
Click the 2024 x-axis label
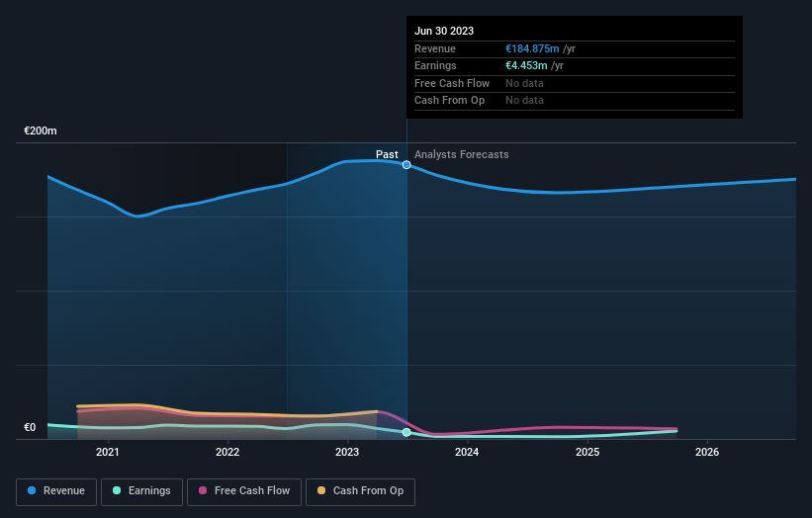(x=467, y=452)
